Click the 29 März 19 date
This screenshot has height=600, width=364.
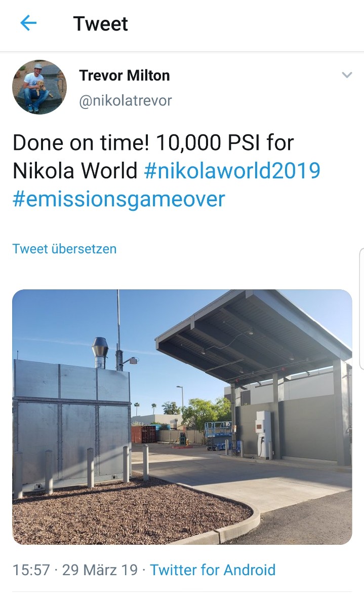coord(100,570)
